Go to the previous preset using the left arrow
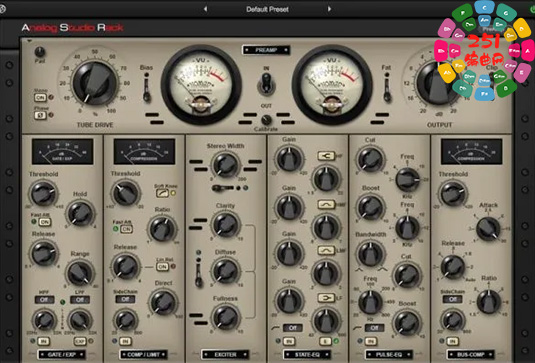This screenshot has height=363, width=535. 205,9
